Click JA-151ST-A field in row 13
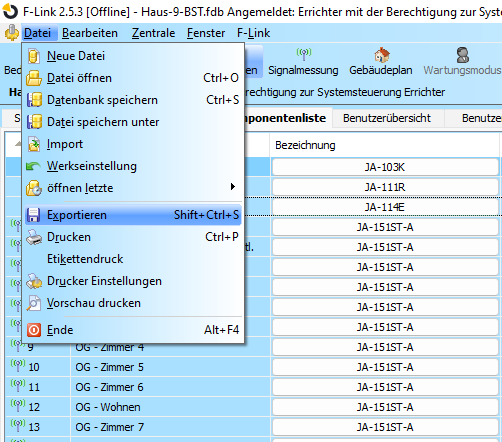 pyautogui.click(x=385, y=427)
